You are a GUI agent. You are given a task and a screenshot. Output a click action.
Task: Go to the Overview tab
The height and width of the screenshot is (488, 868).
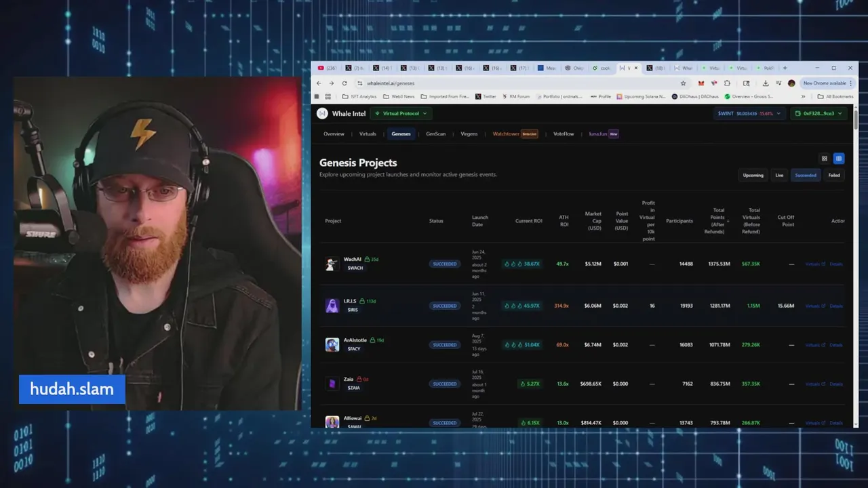pyautogui.click(x=334, y=134)
